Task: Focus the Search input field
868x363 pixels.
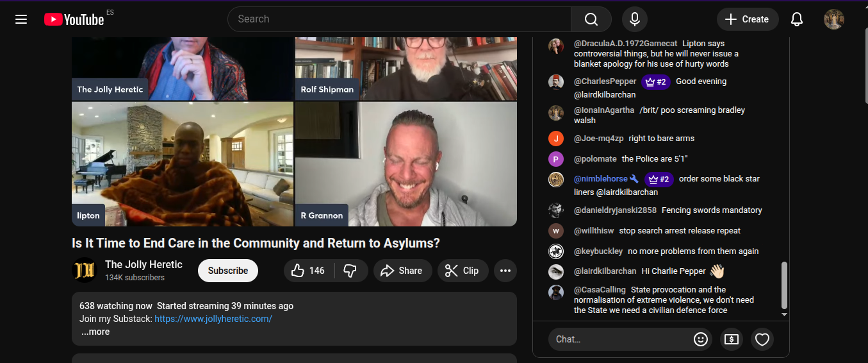Action: pyautogui.click(x=400, y=19)
